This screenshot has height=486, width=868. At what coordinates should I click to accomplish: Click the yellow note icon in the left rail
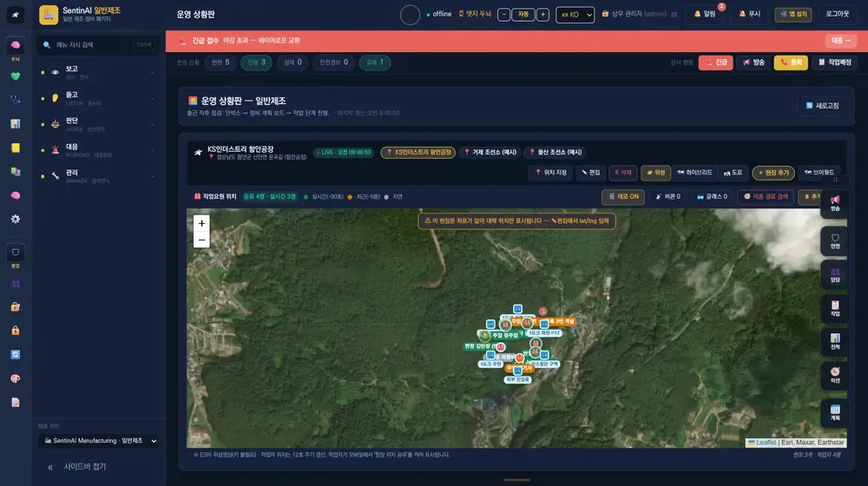(15, 148)
